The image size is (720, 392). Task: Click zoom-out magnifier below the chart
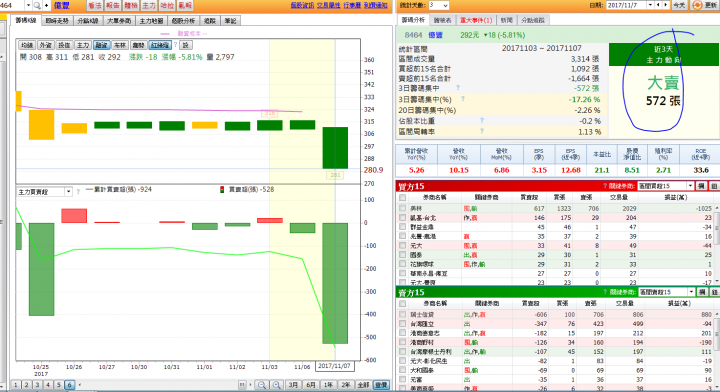[x=261, y=385]
